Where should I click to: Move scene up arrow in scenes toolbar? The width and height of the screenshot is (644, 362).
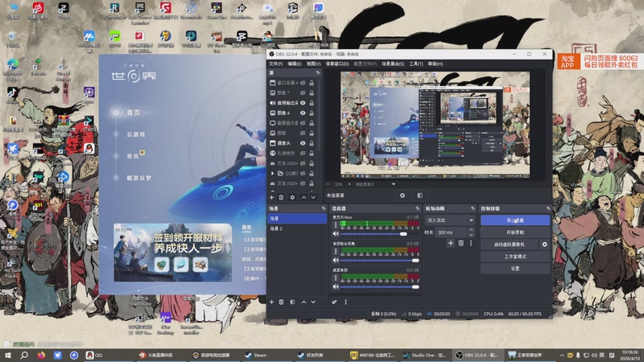(304, 302)
